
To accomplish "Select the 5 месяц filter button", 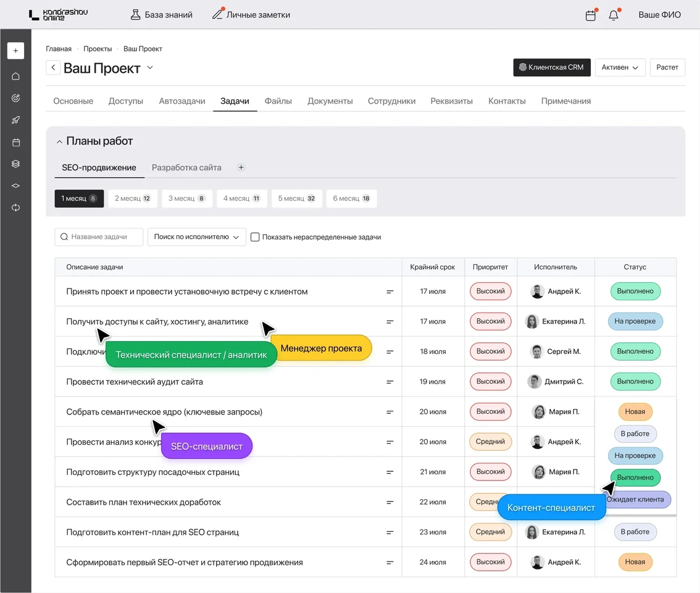I will [x=296, y=198].
